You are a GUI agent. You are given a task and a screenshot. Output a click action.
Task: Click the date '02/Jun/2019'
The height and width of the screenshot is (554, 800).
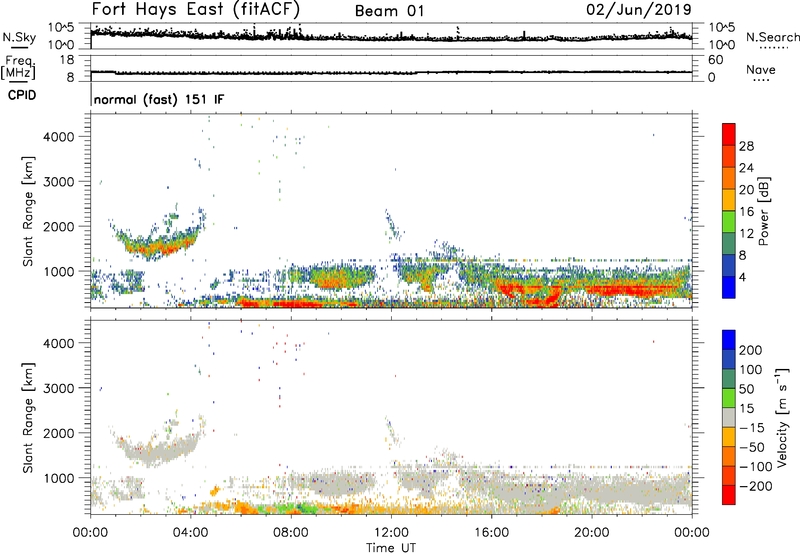point(638,10)
